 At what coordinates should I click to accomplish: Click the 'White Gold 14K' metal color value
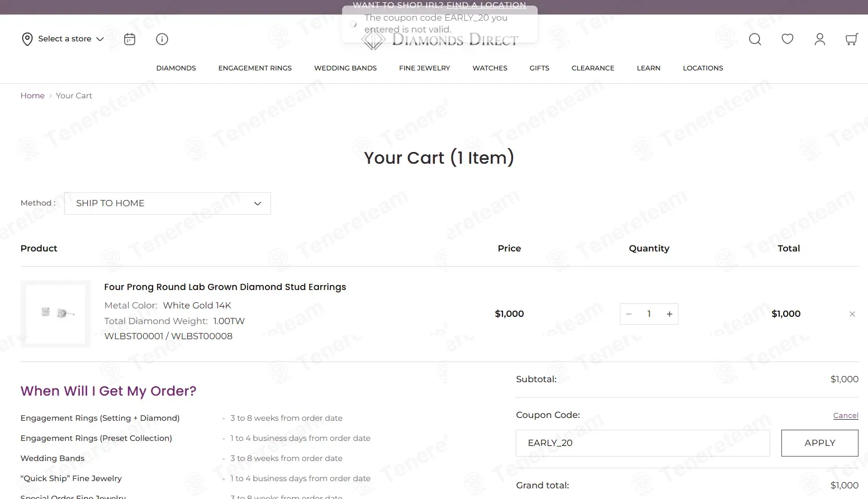click(x=197, y=306)
